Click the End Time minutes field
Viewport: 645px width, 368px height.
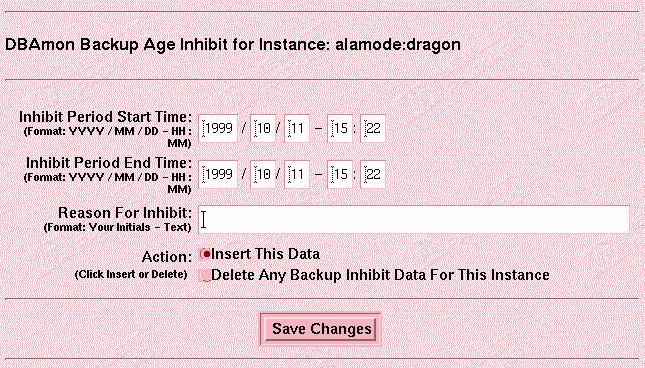(x=373, y=174)
